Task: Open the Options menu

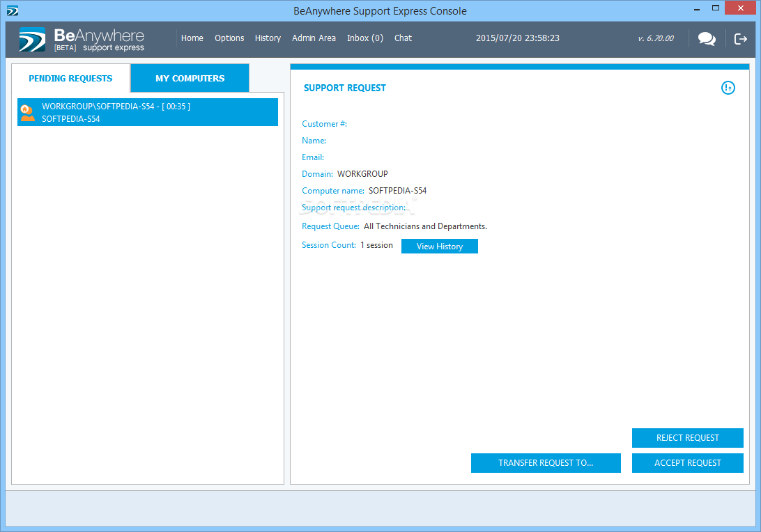Action: [x=229, y=38]
